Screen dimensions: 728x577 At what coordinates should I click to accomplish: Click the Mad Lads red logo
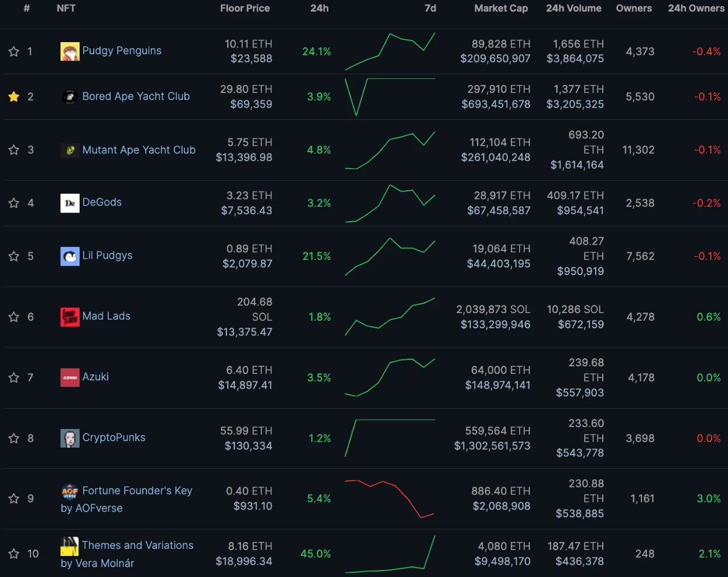tap(70, 317)
